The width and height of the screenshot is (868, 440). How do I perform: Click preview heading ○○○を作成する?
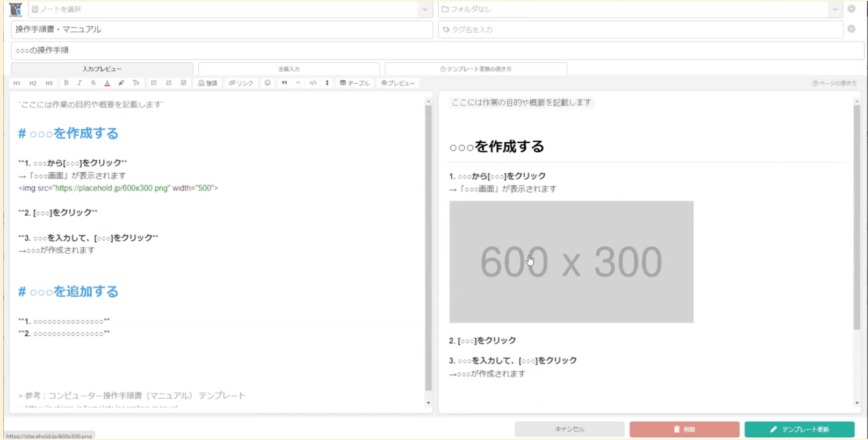point(497,146)
